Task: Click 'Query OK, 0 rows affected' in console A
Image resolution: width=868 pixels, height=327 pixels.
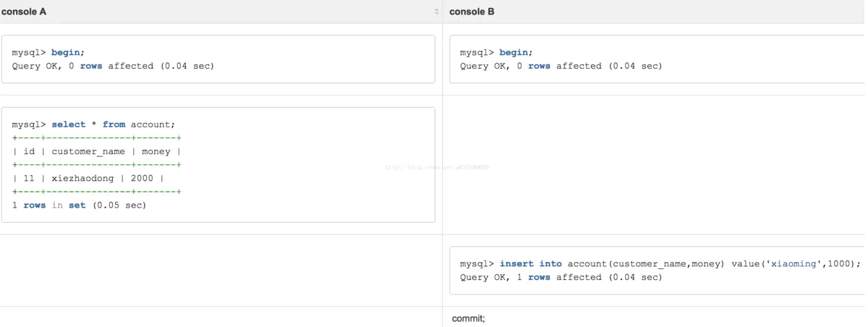Action: (x=113, y=67)
